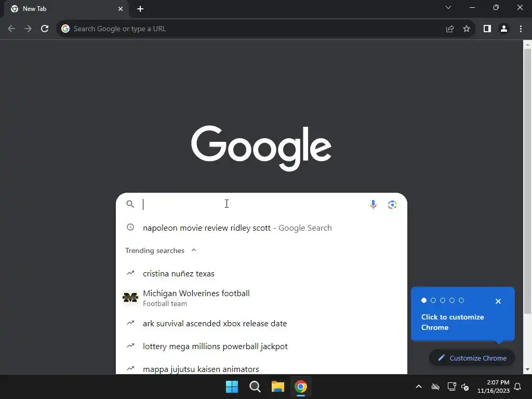This screenshot has width=532, height=399.
Task: Pick lottery mega millions powerball jackpot suggestion
Action: point(261,346)
